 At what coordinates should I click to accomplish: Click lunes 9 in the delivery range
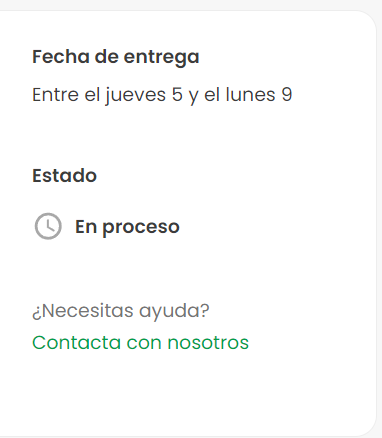click(259, 95)
